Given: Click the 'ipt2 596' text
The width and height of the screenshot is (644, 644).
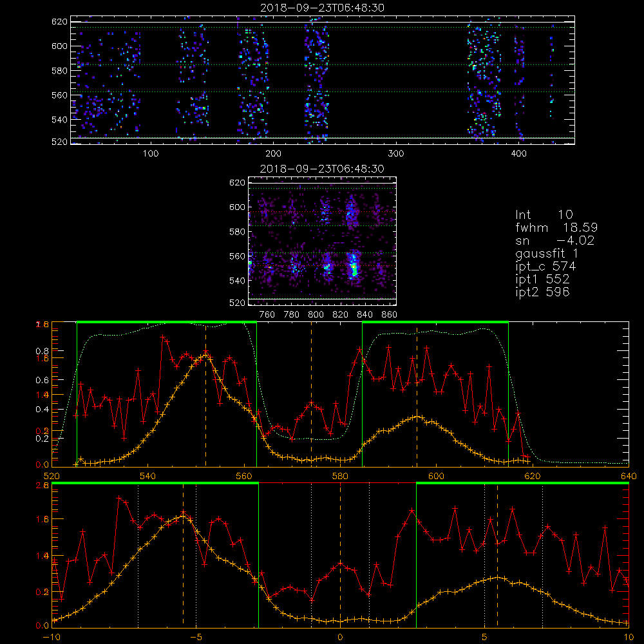Looking at the screenshot, I should (542, 292).
